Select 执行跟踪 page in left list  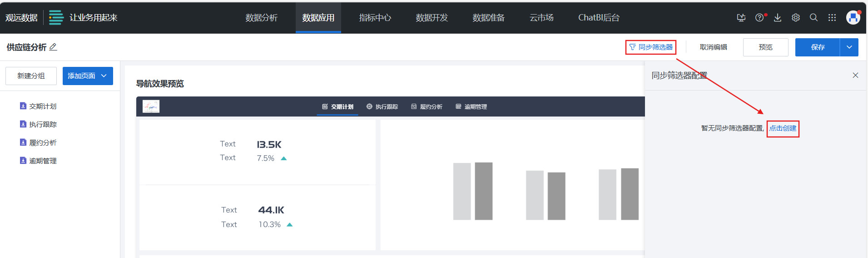43,124
